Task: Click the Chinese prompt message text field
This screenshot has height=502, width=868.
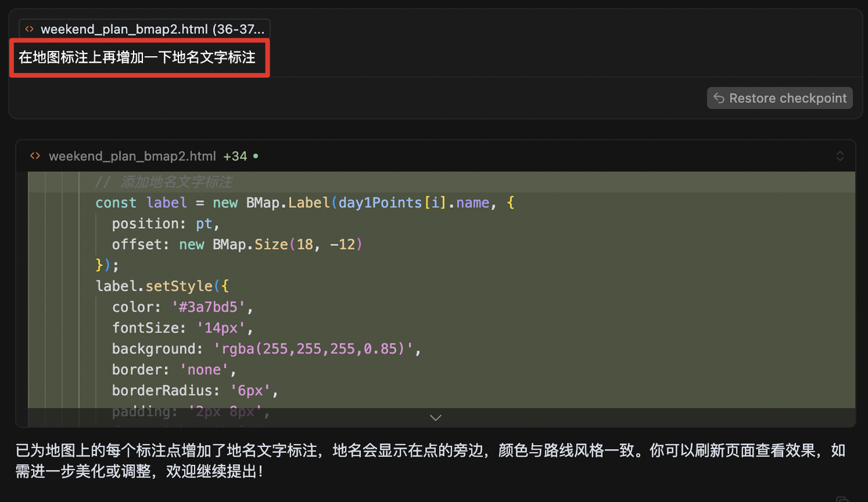Action: pyautogui.click(x=138, y=58)
